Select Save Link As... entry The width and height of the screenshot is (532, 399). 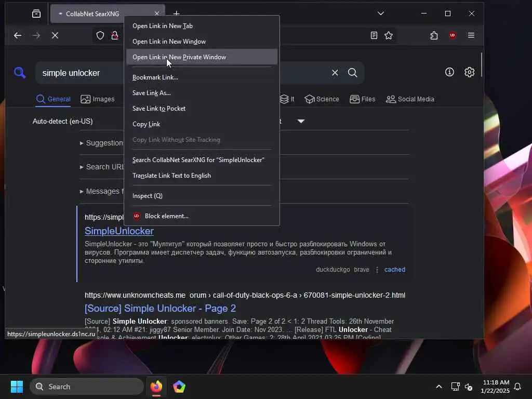point(202,93)
